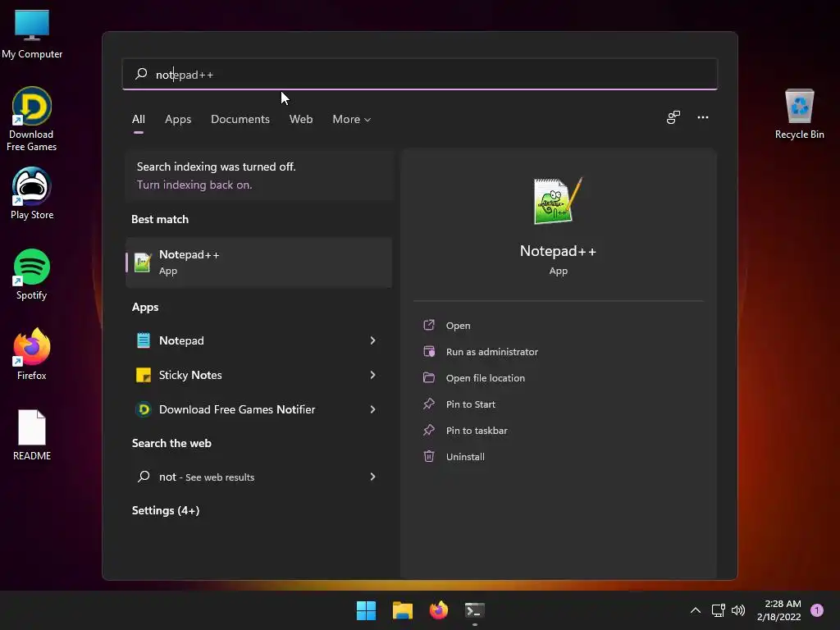Click the volume speaker tray icon
This screenshot has height=630, width=840.
[738, 610]
